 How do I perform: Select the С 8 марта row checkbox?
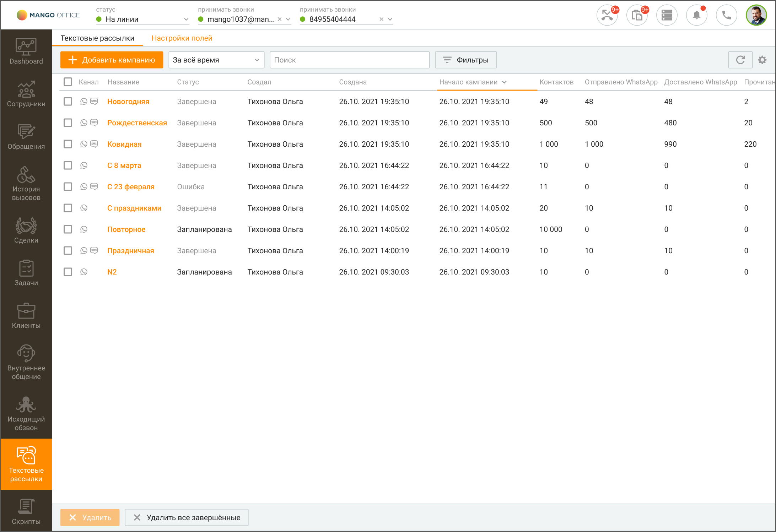(68, 165)
